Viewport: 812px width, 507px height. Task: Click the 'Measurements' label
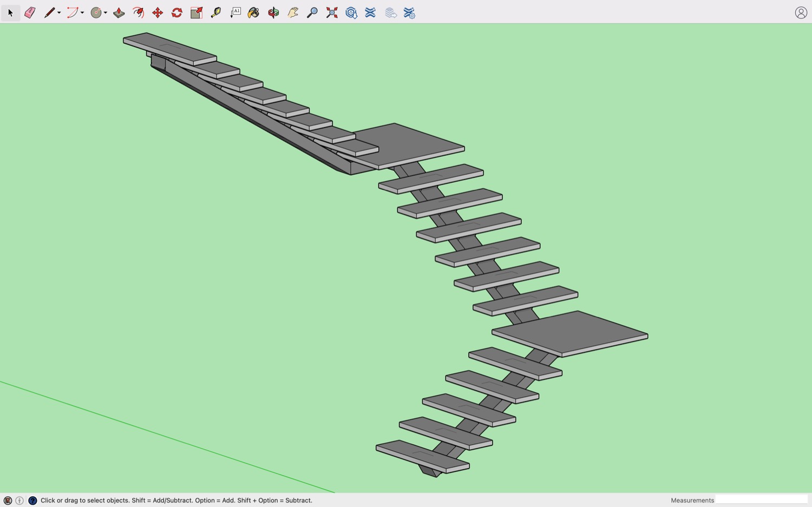coord(692,501)
